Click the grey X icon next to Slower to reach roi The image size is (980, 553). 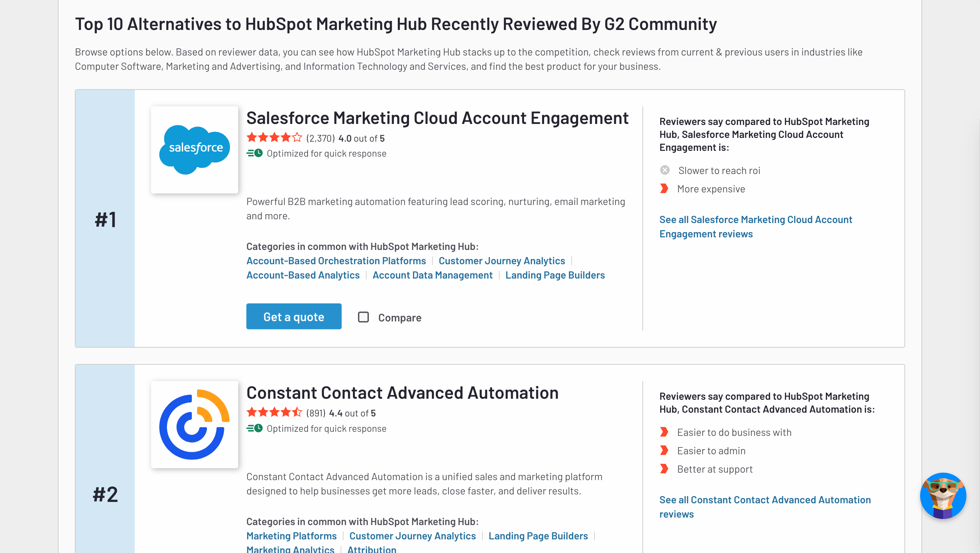tap(665, 170)
